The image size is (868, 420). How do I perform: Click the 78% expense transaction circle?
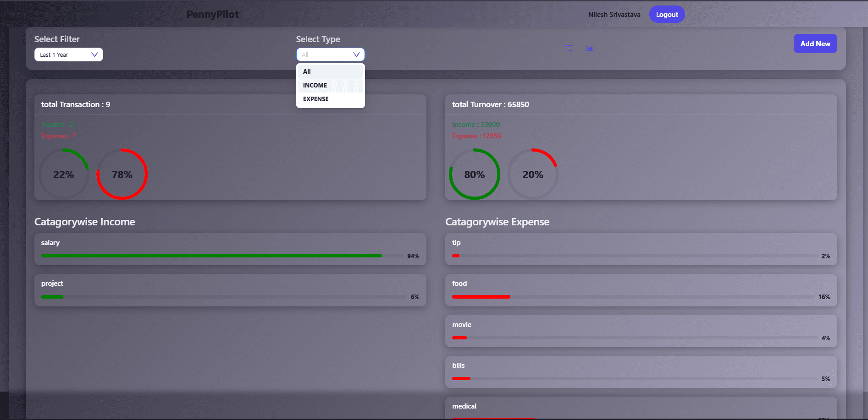[x=122, y=175]
